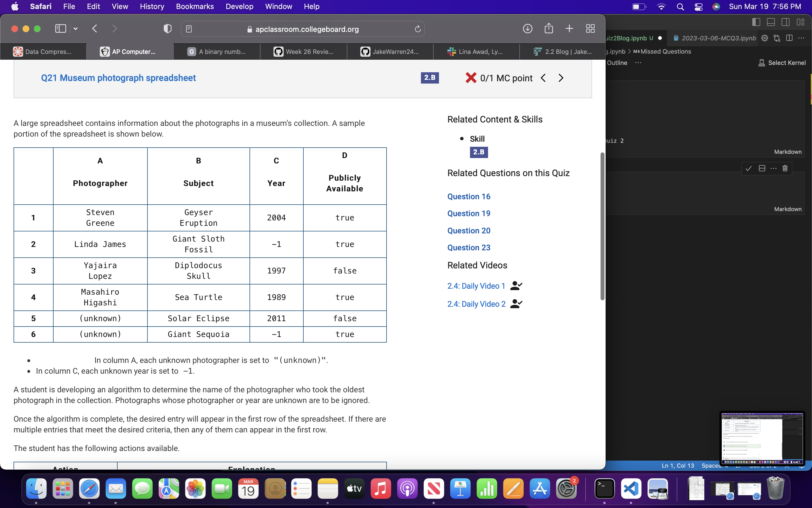Split cell icon in VS Code
This screenshot has width=812, height=508.
coord(762,168)
